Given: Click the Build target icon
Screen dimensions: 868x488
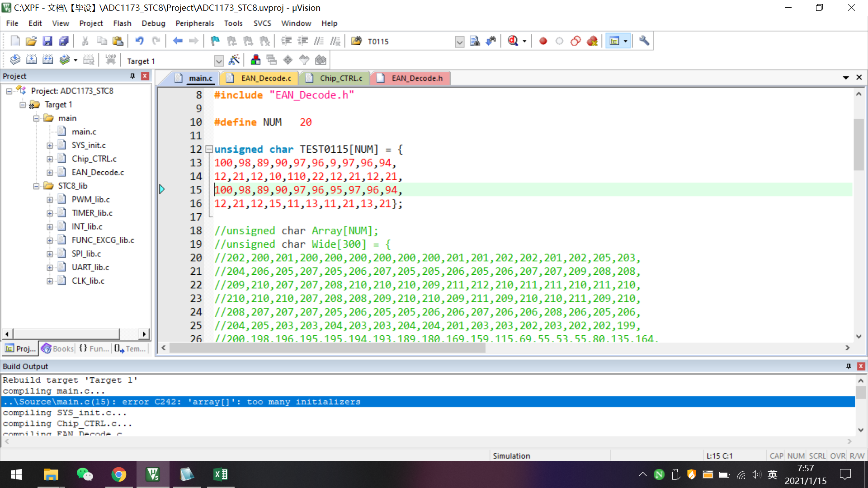Looking at the screenshot, I should 31,60.
